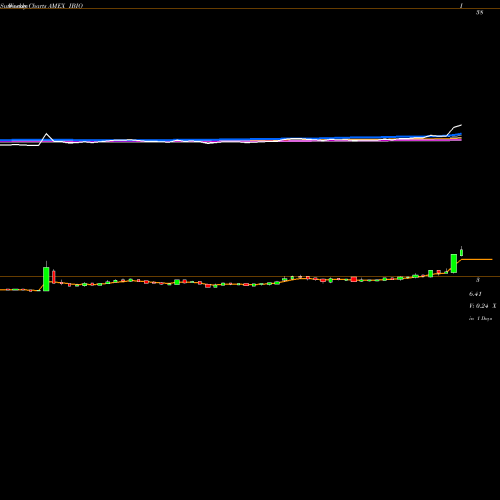
Task: Click the 'V: 0.24' volume label
Action: click(479, 306)
